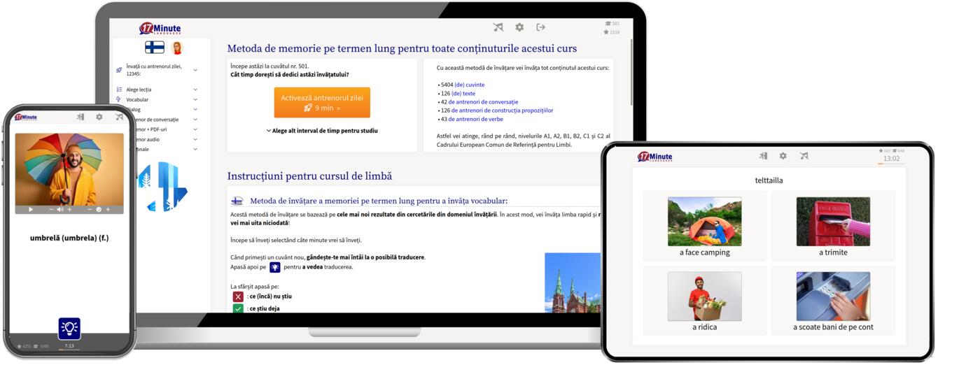Image resolution: width=980 pixels, height=372 pixels.
Task: Click the exit-runner icon on tablet header
Action: [763, 156]
